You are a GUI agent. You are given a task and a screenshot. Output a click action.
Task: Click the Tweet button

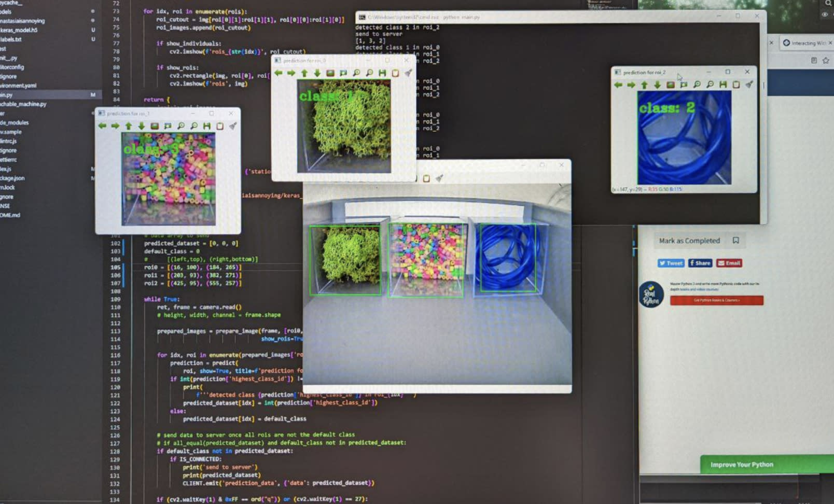tap(671, 263)
